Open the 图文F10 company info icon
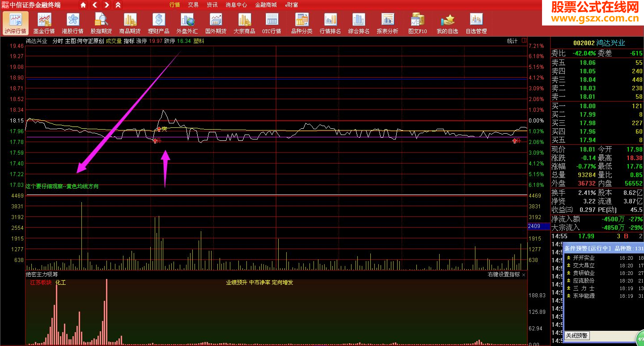 pos(418,23)
